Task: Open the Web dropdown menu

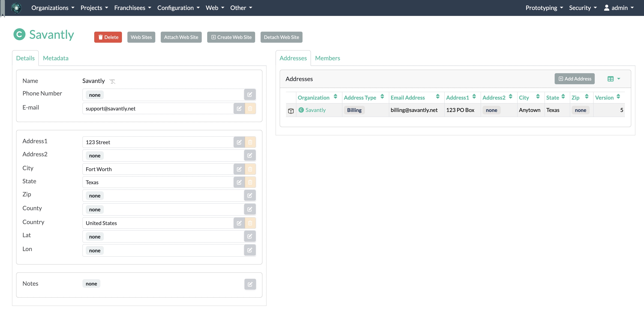Action: [215, 8]
